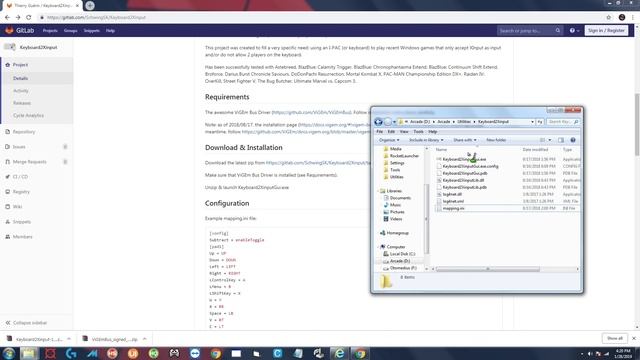Open options for the ViGEmBus zip download
Image resolution: width=640 pixels, height=360 pixels.
(144, 339)
